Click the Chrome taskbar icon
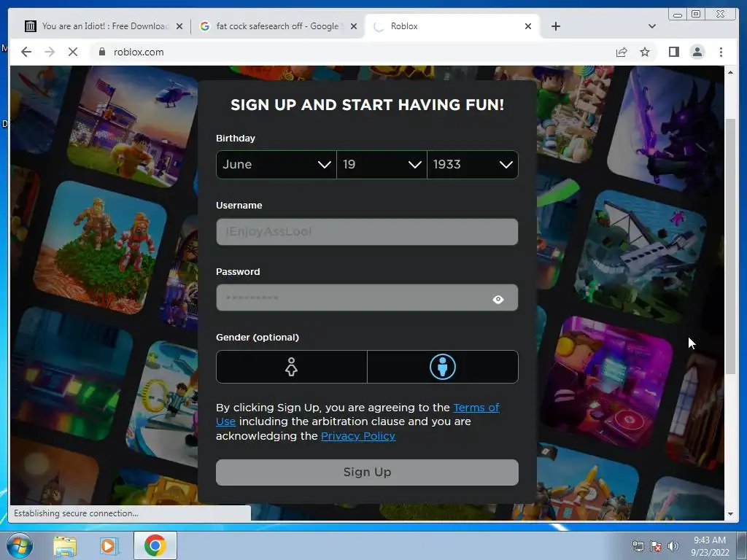 pyautogui.click(x=155, y=545)
